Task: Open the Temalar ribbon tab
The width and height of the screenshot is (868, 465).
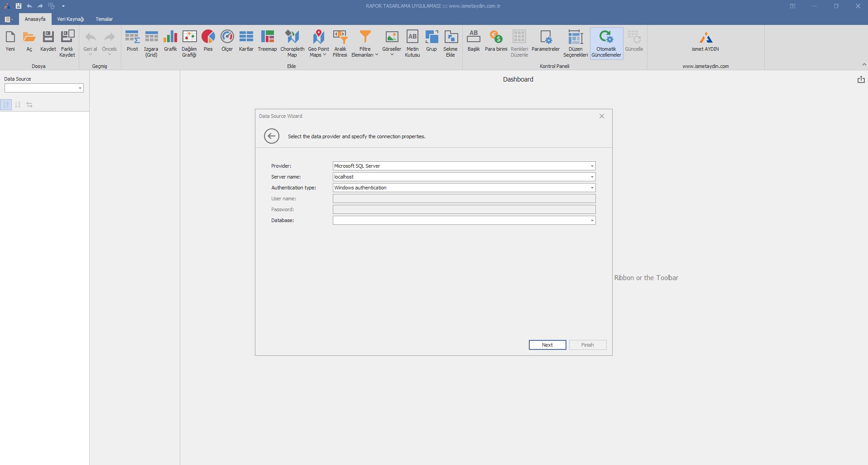Action: (104, 19)
